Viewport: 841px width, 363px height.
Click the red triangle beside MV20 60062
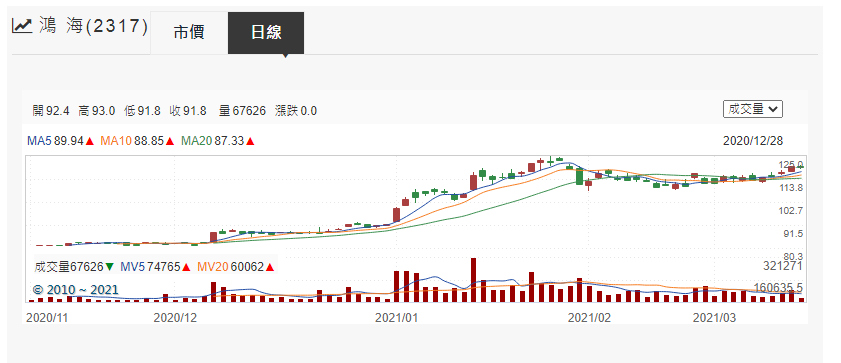click(270, 266)
